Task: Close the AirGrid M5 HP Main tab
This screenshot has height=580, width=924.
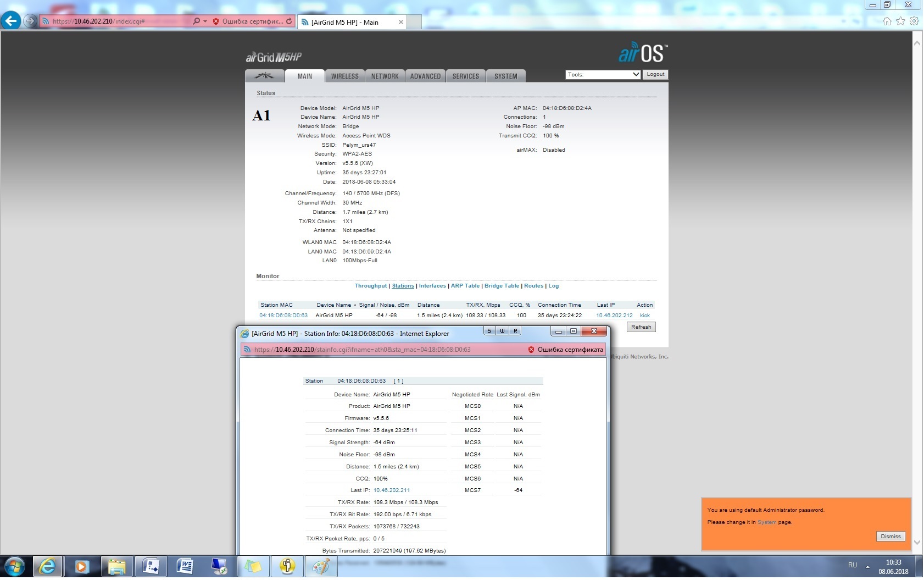Action: (401, 22)
